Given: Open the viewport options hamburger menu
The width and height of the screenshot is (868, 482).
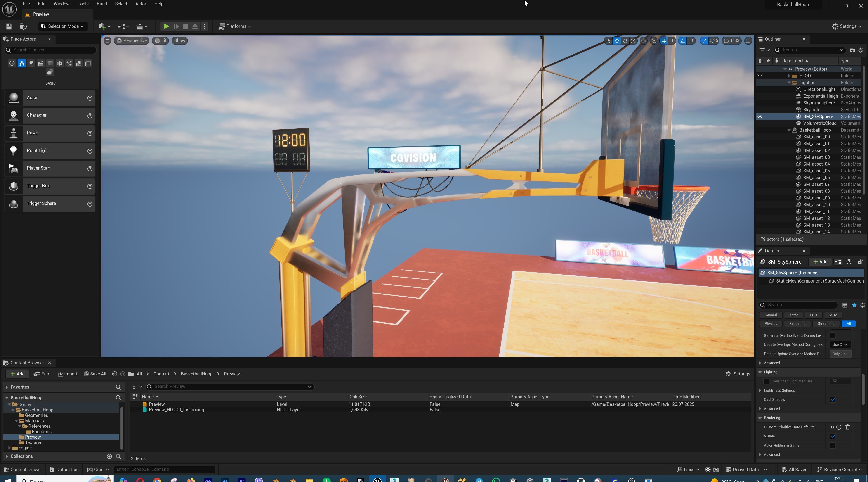Looking at the screenshot, I should point(107,41).
